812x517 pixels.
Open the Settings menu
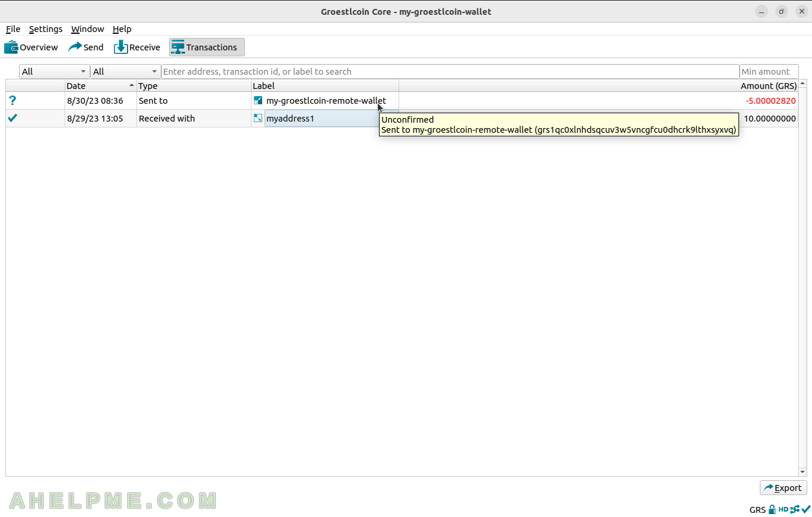point(46,29)
